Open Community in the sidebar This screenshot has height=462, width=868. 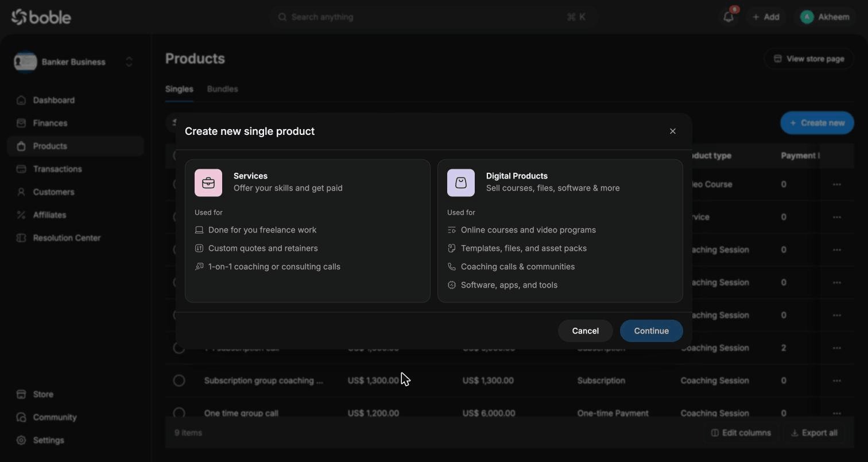click(x=75, y=417)
